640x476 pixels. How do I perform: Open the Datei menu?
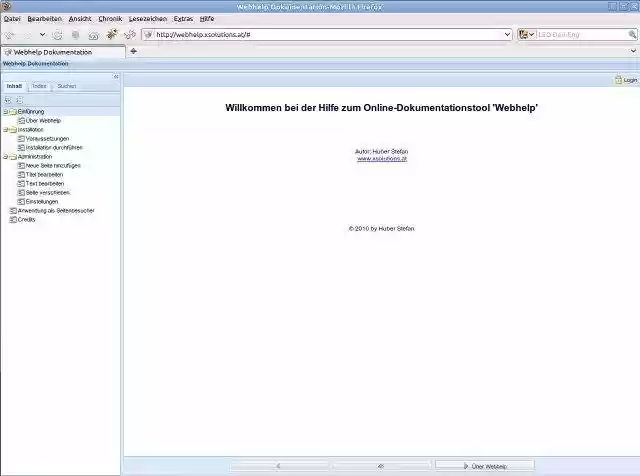pyautogui.click(x=12, y=19)
